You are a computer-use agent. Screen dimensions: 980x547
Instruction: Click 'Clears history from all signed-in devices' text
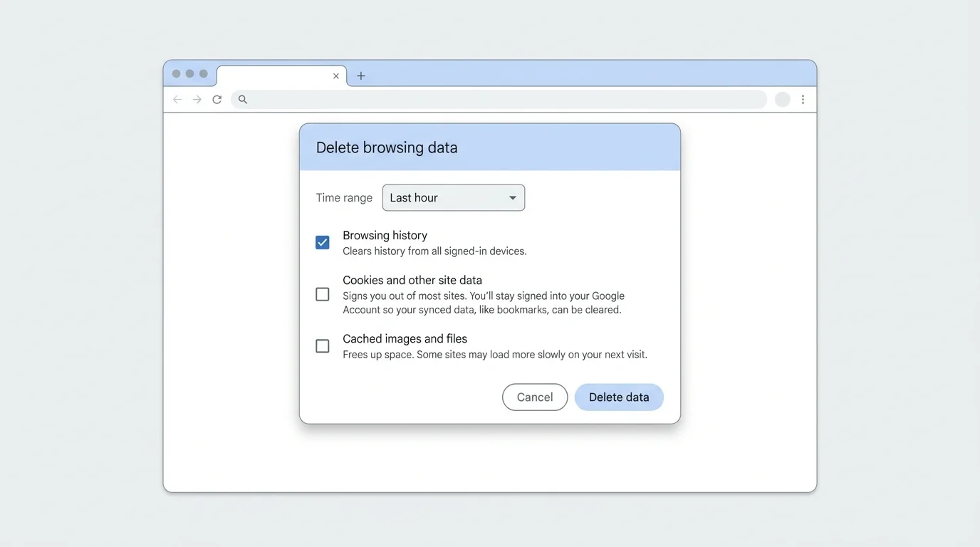[434, 251]
